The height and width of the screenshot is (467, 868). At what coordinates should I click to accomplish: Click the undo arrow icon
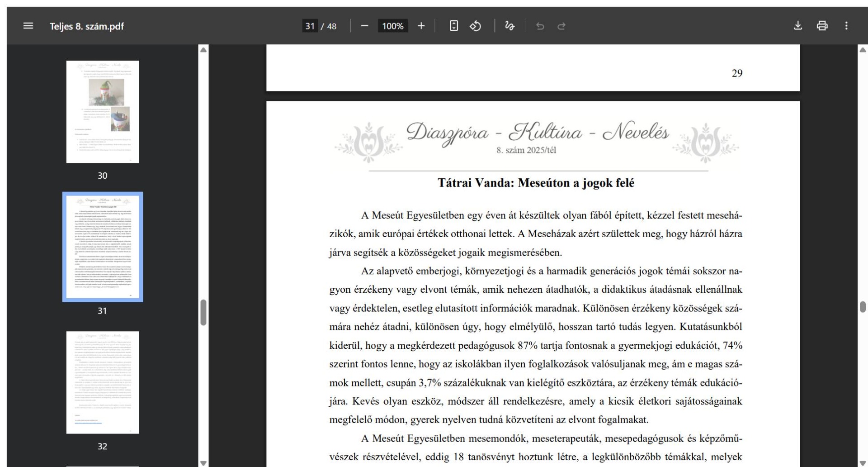click(540, 26)
